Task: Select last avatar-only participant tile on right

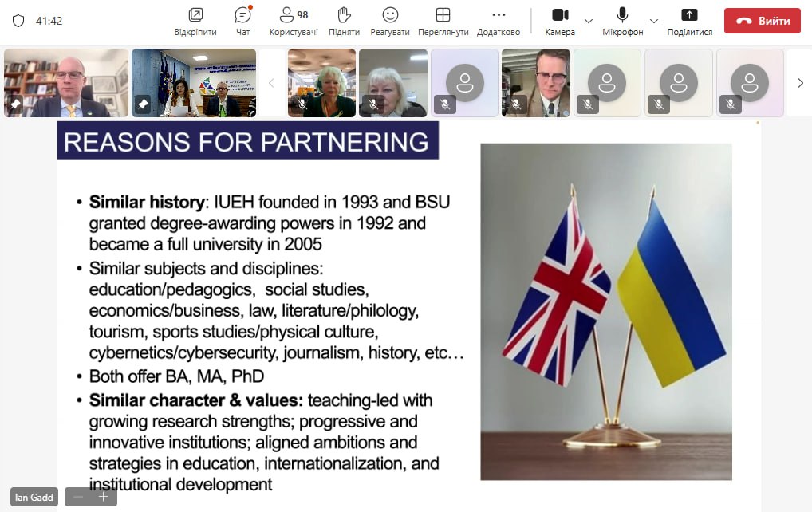Action: pyautogui.click(x=751, y=83)
